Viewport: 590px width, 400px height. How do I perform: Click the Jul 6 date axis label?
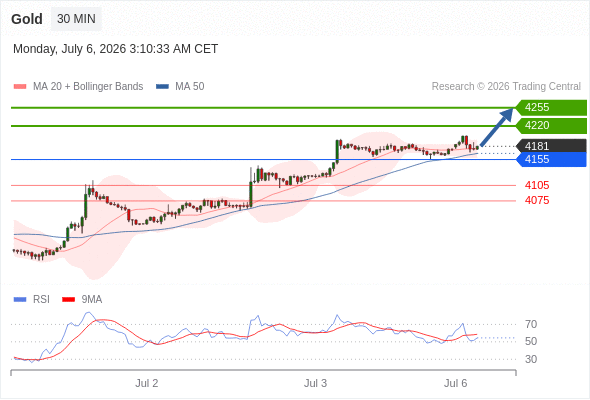point(455,383)
